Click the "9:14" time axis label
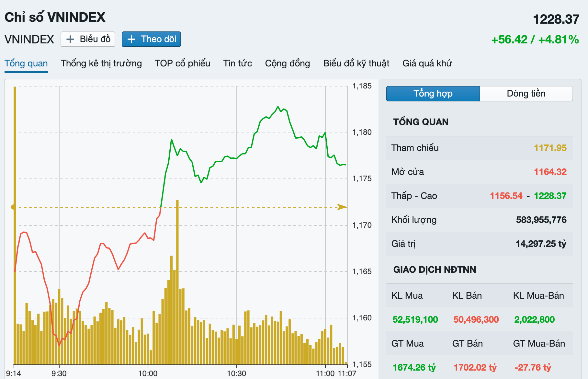Screen dimensions: 588x379 click(x=14, y=373)
